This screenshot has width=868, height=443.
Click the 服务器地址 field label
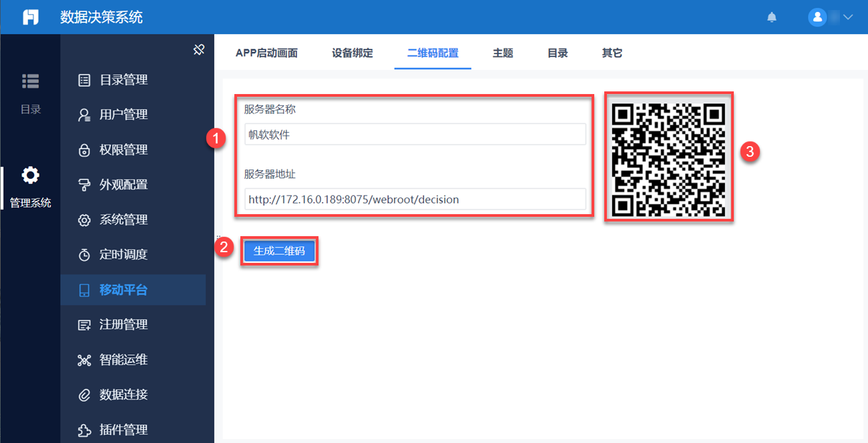[270, 173]
